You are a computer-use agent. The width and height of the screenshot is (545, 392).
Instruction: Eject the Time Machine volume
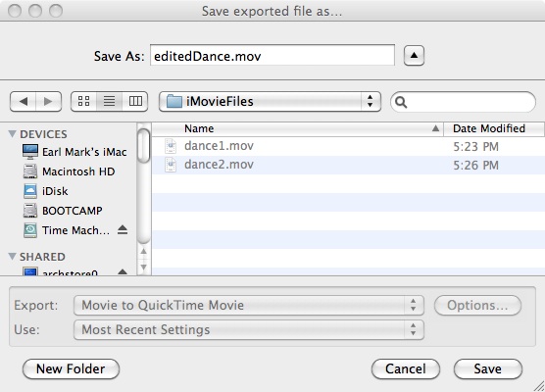pyautogui.click(x=123, y=229)
